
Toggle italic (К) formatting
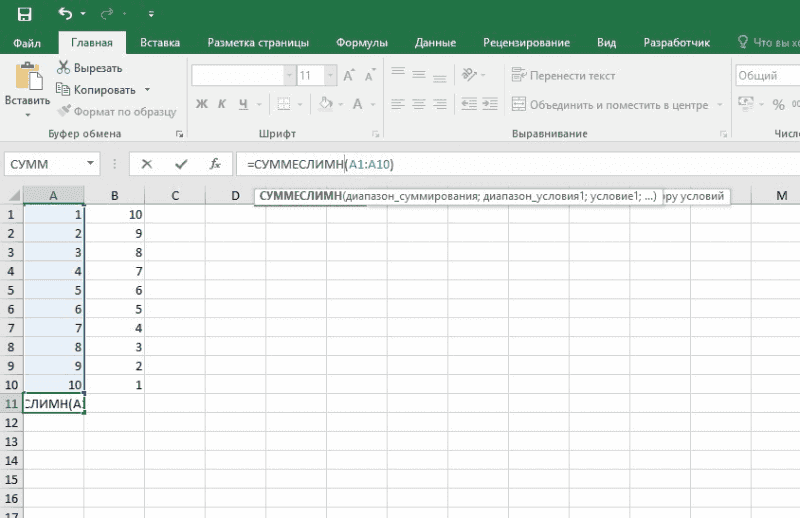[x=224, y=104]
